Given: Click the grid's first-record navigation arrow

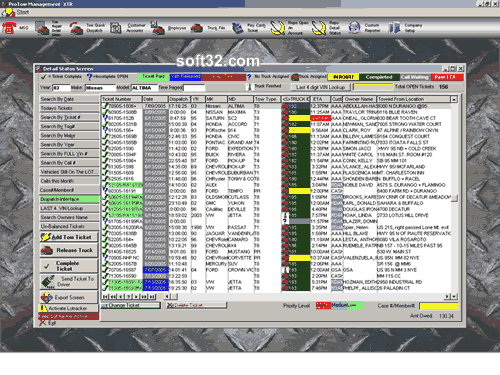Looking at the screenshot, I should 105,296.
